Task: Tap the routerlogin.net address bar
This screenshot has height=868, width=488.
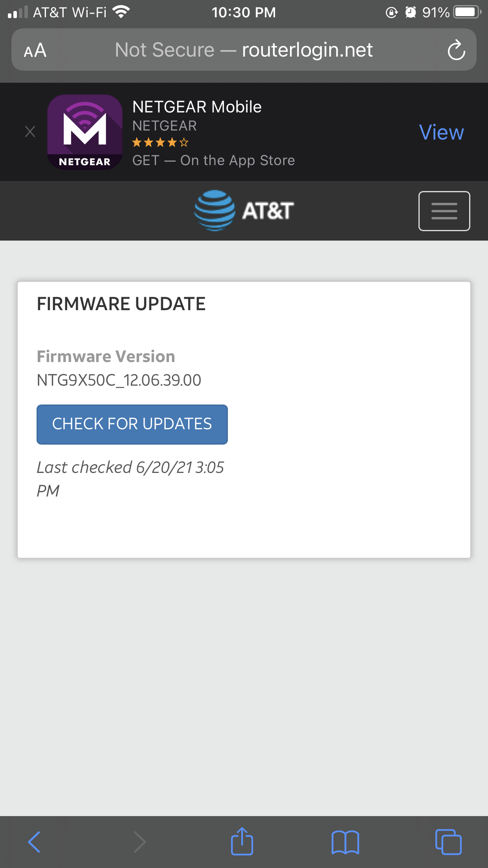Action: pos(244,50)
